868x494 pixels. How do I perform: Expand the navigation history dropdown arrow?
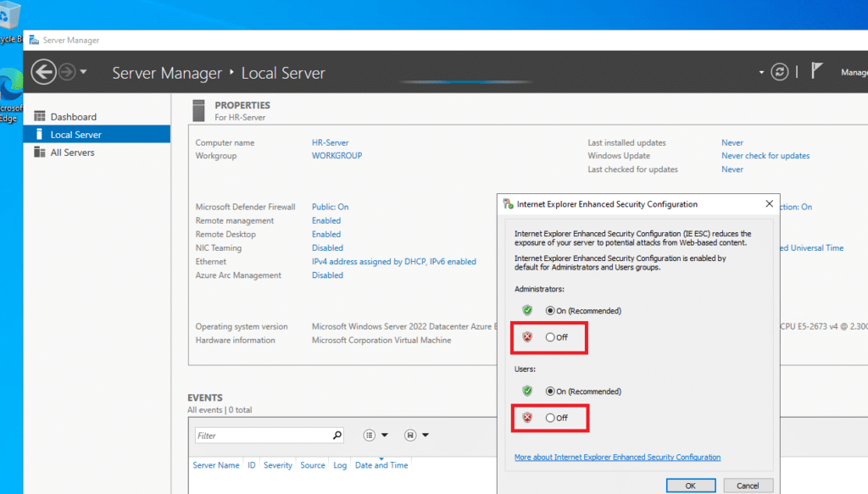tap(83, 73)
